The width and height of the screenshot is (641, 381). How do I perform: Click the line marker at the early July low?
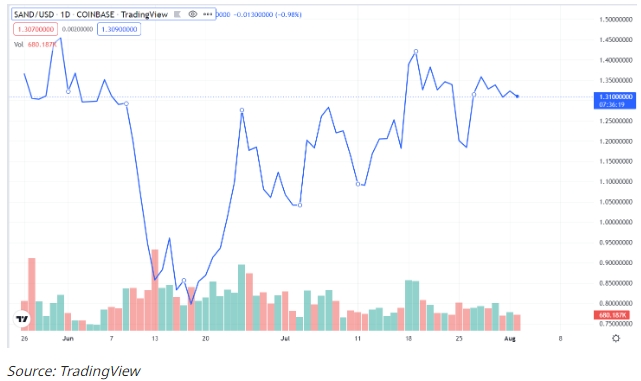click(x=300, y=205)
